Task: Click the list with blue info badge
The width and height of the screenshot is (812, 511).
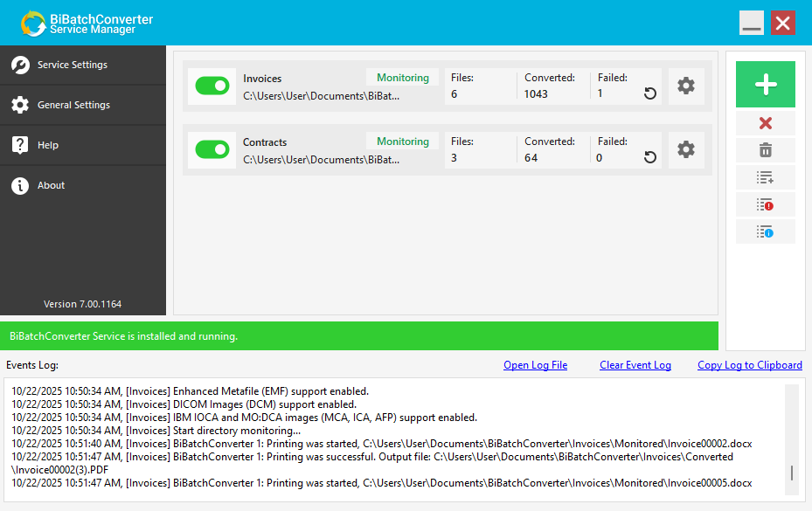Action: tap(765, 231)
